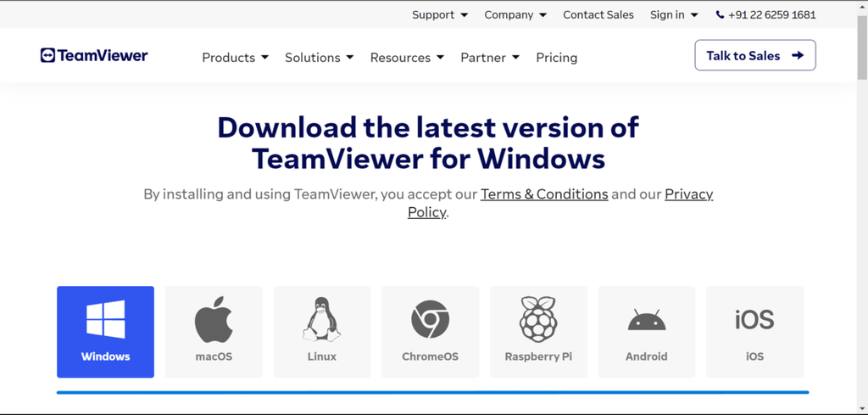
Task: Open the Products menu
Action: pyautogui.click(x=236, y=58)
